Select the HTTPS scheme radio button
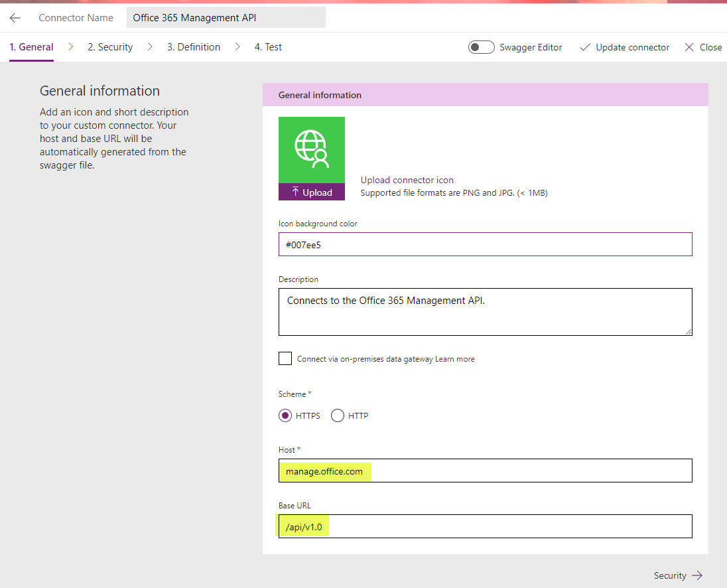This screenshot has height=588, width=727. pos(285,415)
